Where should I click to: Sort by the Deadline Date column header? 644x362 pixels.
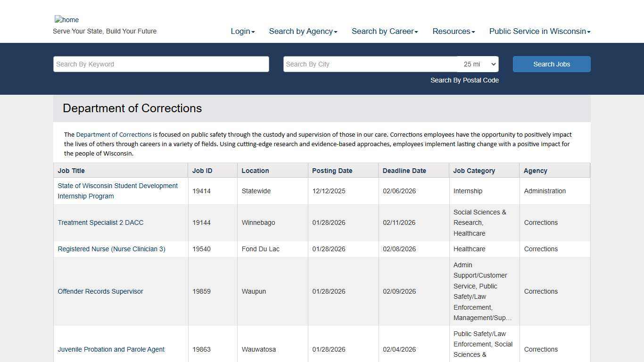click(x=404, y=171)
